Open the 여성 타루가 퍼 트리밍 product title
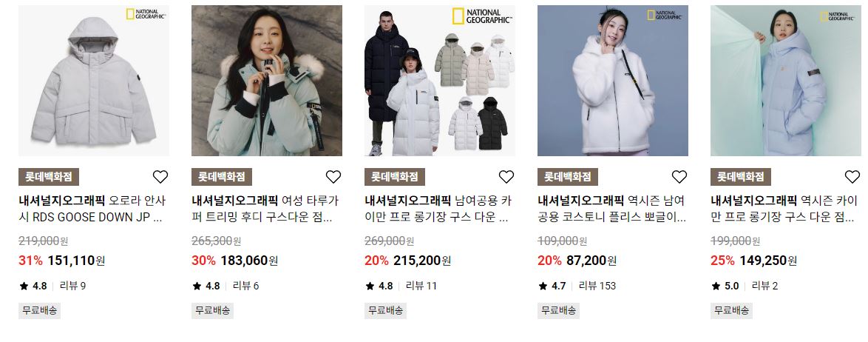The image size is (868, 342). point(265,209)
